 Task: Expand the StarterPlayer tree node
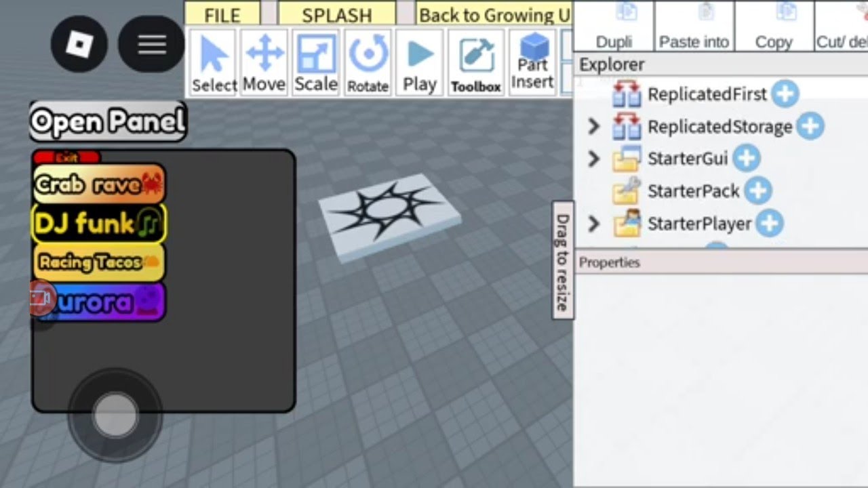(593, 223)
